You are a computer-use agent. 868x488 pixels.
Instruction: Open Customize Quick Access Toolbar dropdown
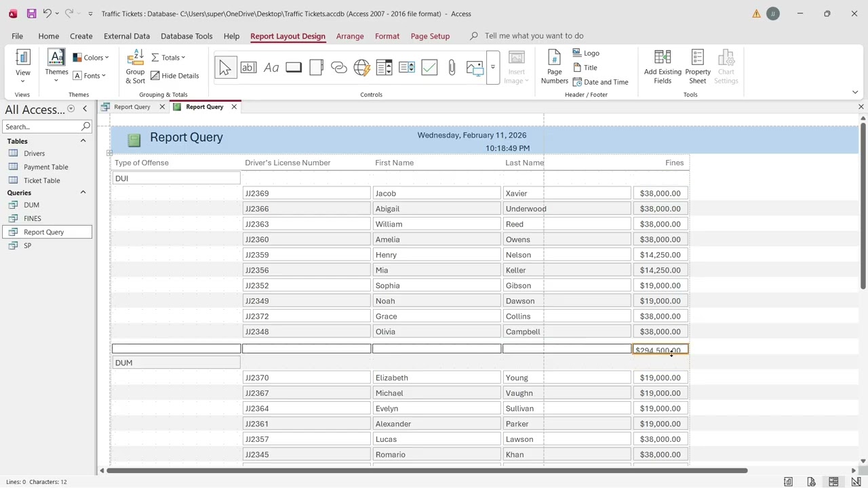[x=90, y=14]
